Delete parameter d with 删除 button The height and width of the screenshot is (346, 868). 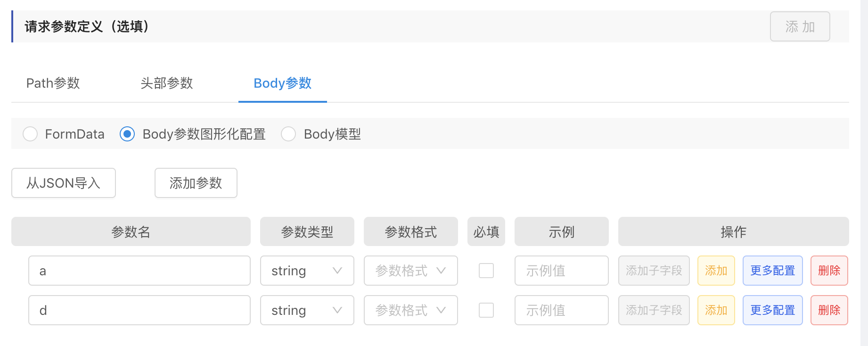[829, 310]
